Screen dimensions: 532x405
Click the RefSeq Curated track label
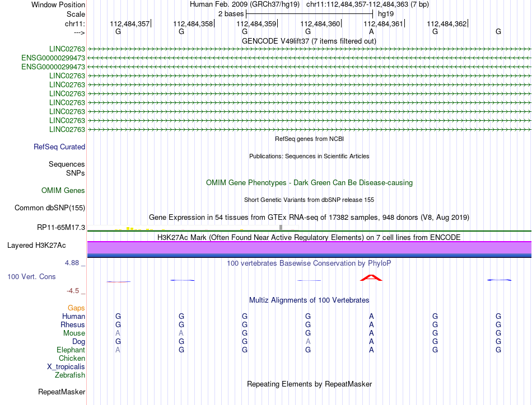(x=59, y=147)
